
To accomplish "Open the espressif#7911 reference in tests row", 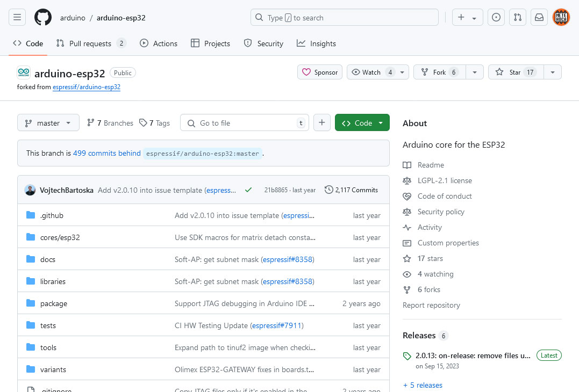I will click(x=276, y=325).
